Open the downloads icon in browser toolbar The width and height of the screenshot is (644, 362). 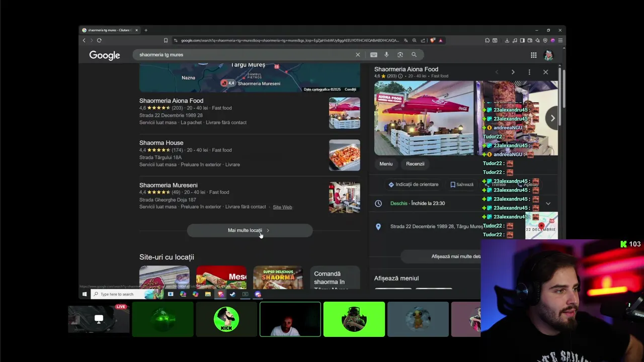point(507,40)
